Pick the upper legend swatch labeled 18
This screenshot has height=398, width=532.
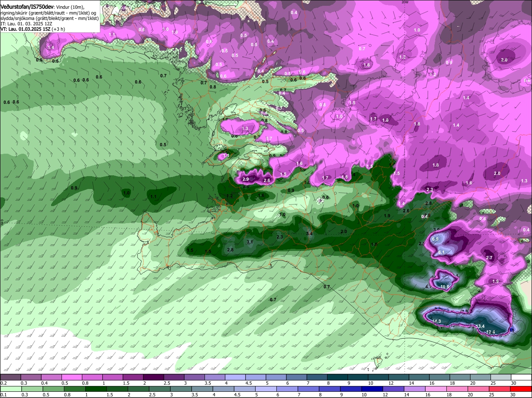(461, 377)
